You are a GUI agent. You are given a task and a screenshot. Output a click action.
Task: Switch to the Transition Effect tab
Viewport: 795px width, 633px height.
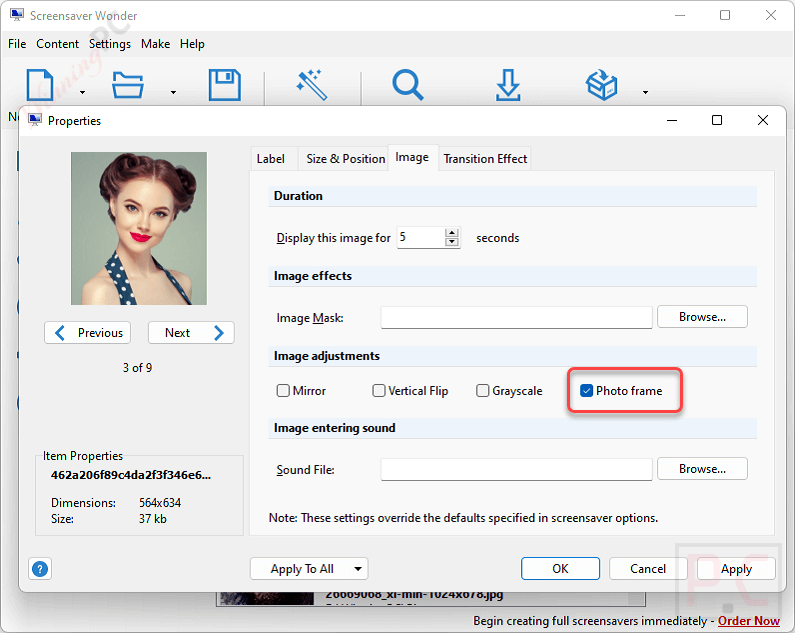[x=485, y=159]
